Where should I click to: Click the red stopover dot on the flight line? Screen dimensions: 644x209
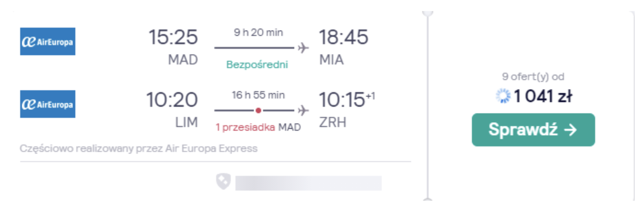[258, 110]
